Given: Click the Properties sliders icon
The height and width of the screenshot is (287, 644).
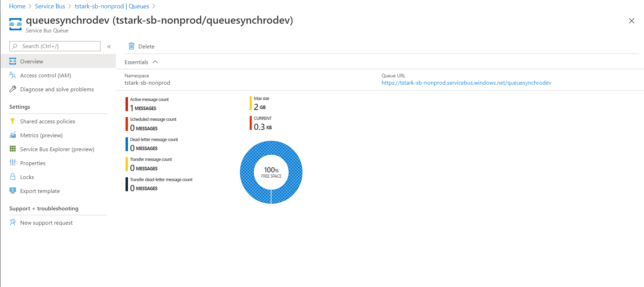Looking at the screenshot, I should tap(13, 163).
